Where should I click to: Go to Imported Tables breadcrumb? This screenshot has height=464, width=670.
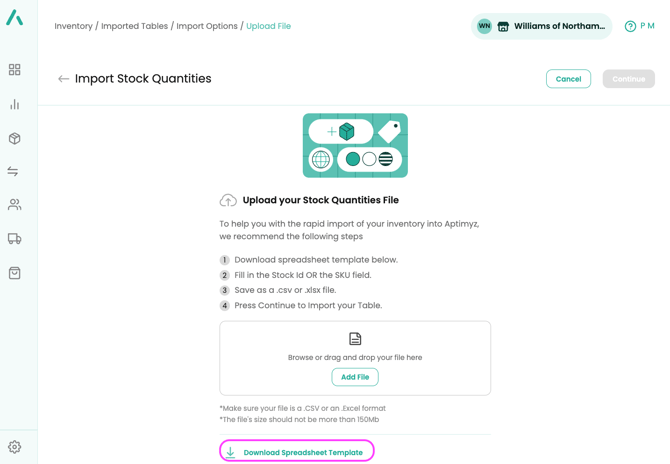point(134,26)
